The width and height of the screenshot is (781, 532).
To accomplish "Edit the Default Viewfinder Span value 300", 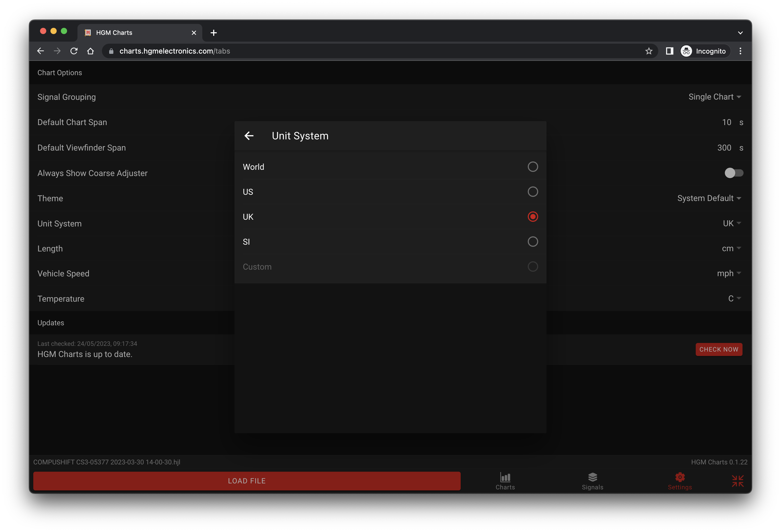I will pyautogui.click(x=724, y=148).
